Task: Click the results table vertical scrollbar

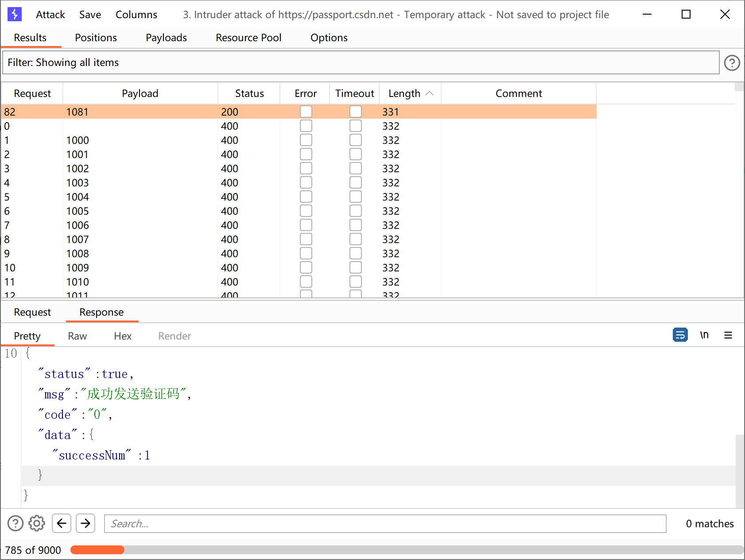Action: [x=739, y=86]
